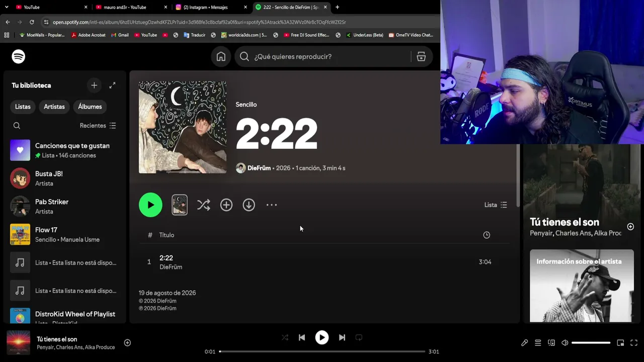The image size is (644, 362).
Task: Open UnderLess (Beta) bookmark
Action: (x=364, y=35)
